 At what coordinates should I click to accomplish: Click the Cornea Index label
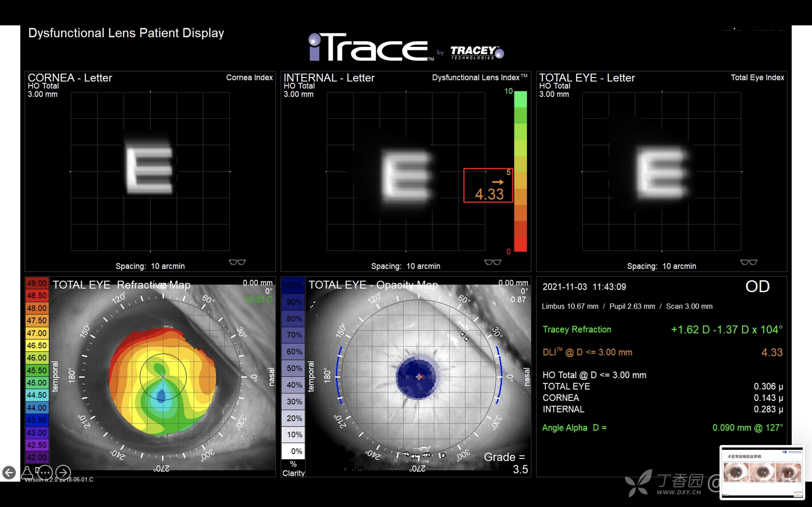click(x=249, y=78)
